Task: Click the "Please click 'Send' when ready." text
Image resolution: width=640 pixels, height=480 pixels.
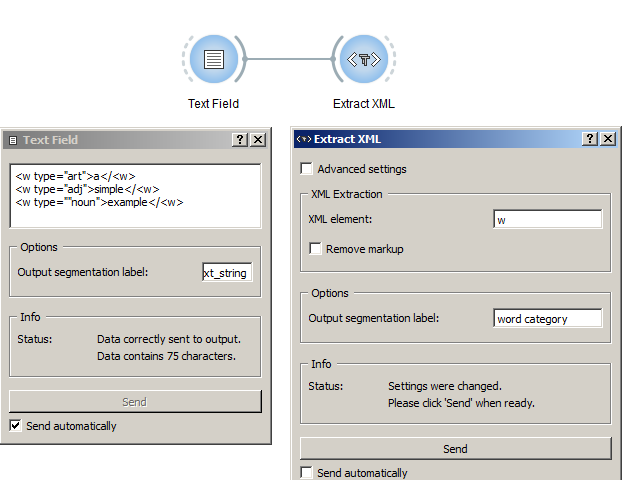Action: coord(461,403)
